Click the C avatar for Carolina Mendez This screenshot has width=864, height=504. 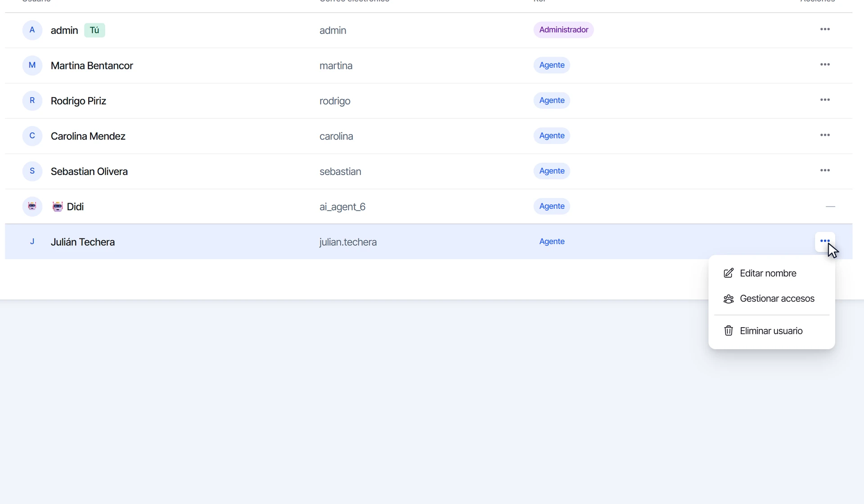[32, 136]
